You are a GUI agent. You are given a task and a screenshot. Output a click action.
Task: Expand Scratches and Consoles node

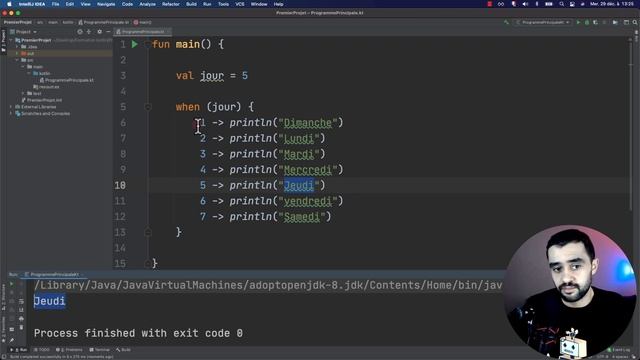(11, 113)
